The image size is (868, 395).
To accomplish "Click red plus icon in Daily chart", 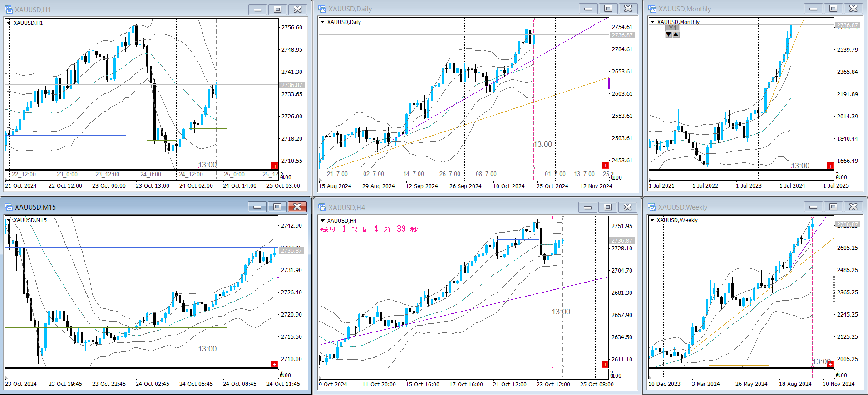I will pyautogui.click(x=605, y=166).
